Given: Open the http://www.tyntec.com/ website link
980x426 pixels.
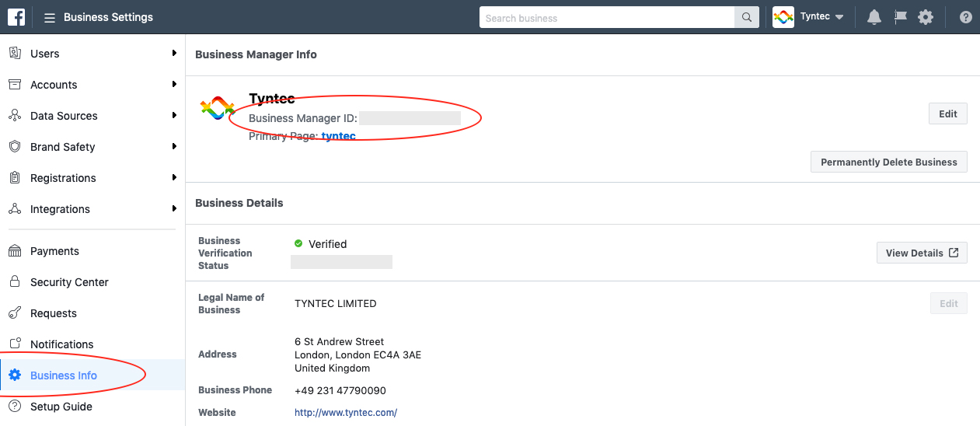Looking at the screenshot, I should (x=346, y=413).
